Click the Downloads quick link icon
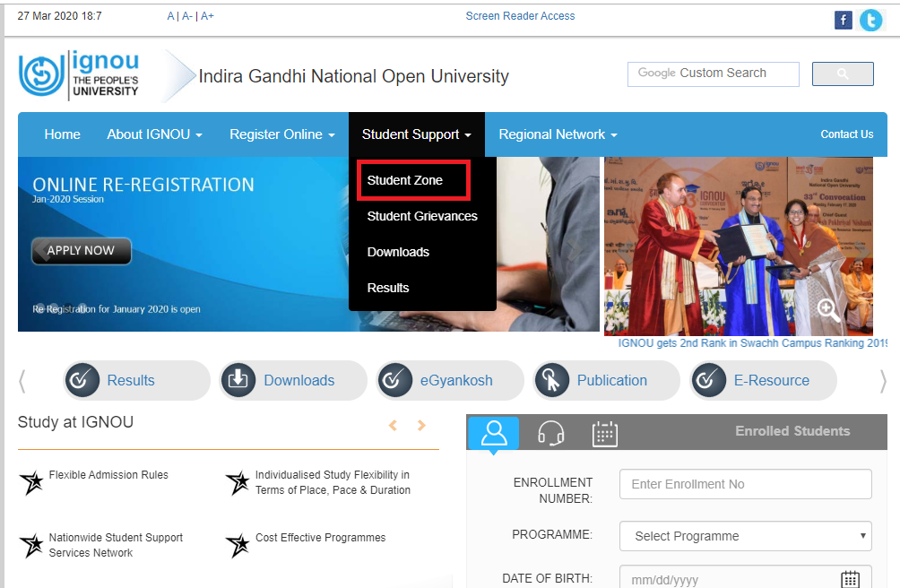Viewport: 900px width, 588px height. tap(238, 380)
